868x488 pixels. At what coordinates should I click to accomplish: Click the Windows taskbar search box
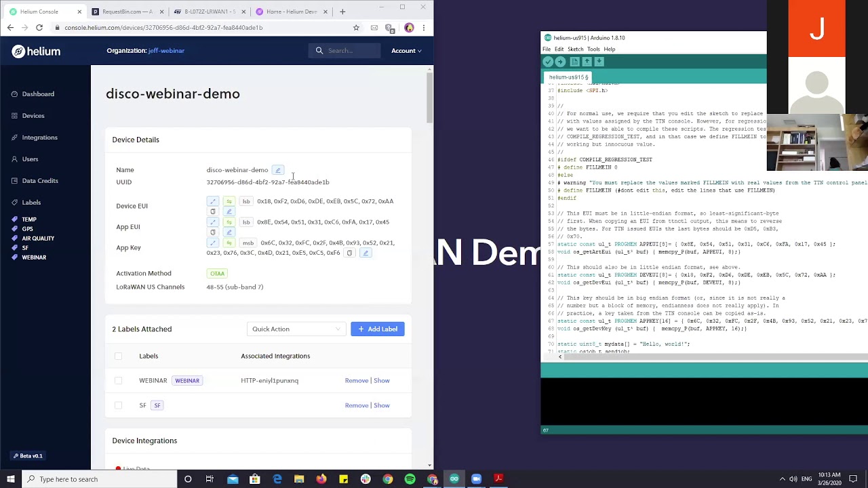click(99, 479)
